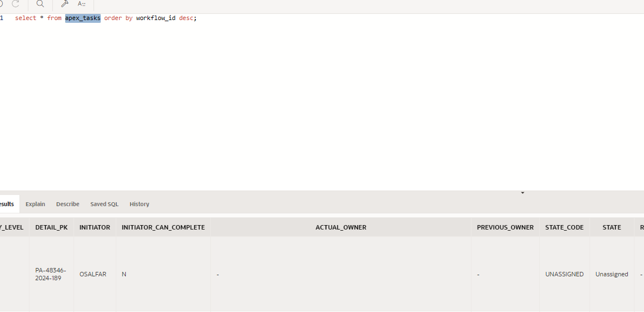Open the Explain tab

point(35,204)
